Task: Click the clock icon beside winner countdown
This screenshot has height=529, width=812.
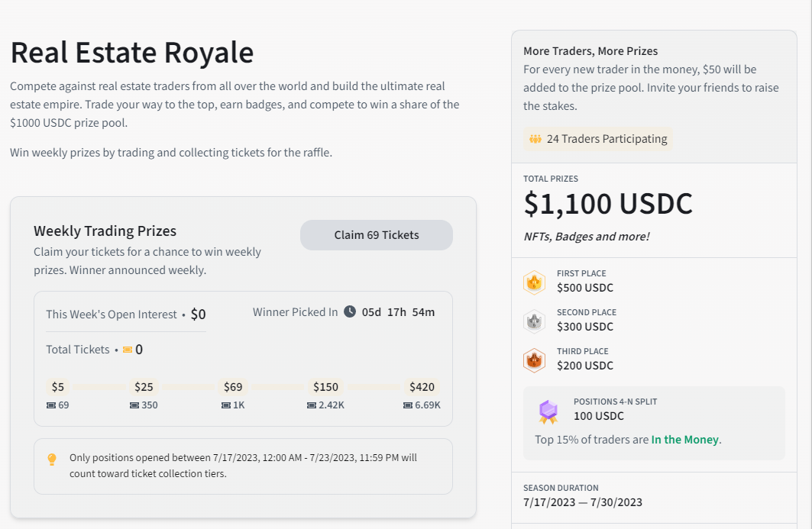Action: (x=350, y=311)
